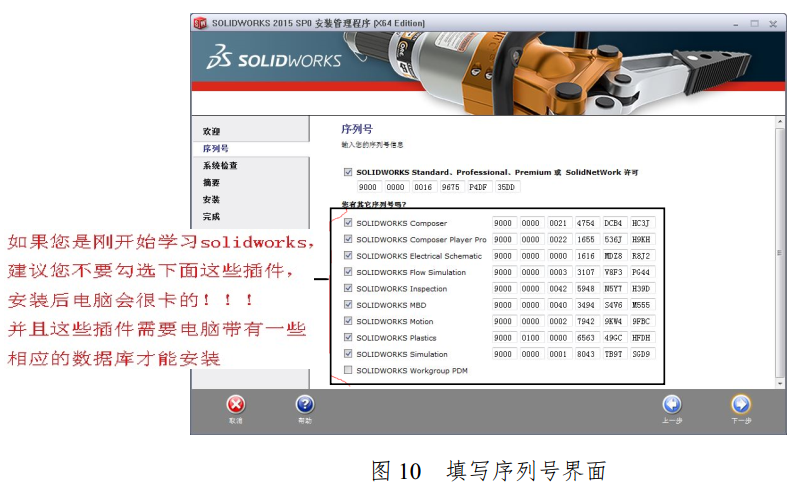This screenshot has height=488, width=802.
Task: Proceed with the next step arrow icon
Action: [741, 404]
